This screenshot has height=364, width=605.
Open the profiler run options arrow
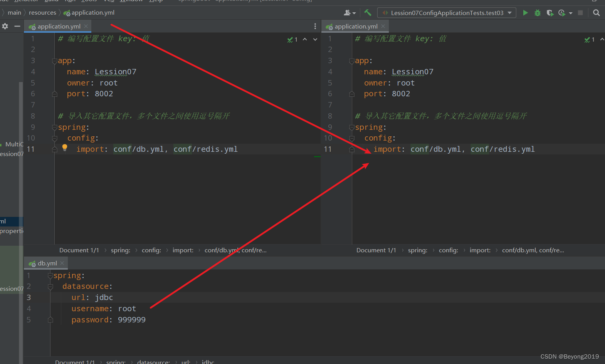point(571,13)
